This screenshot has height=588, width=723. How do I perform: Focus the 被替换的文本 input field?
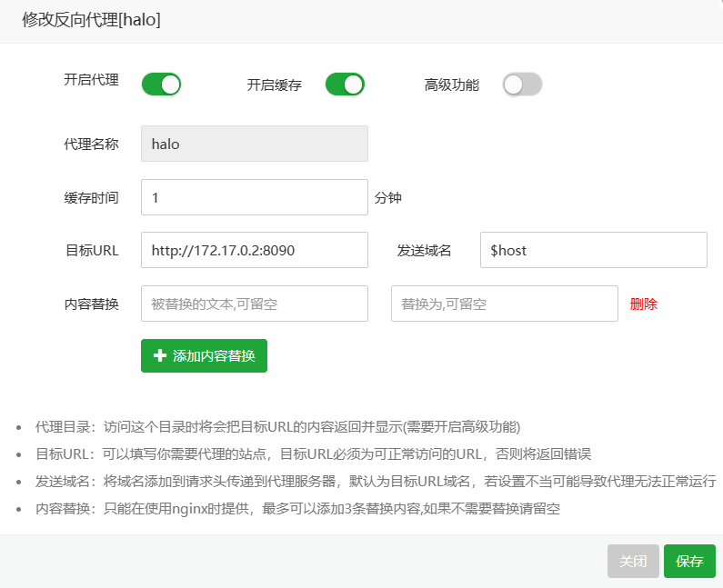pos(255,304)
